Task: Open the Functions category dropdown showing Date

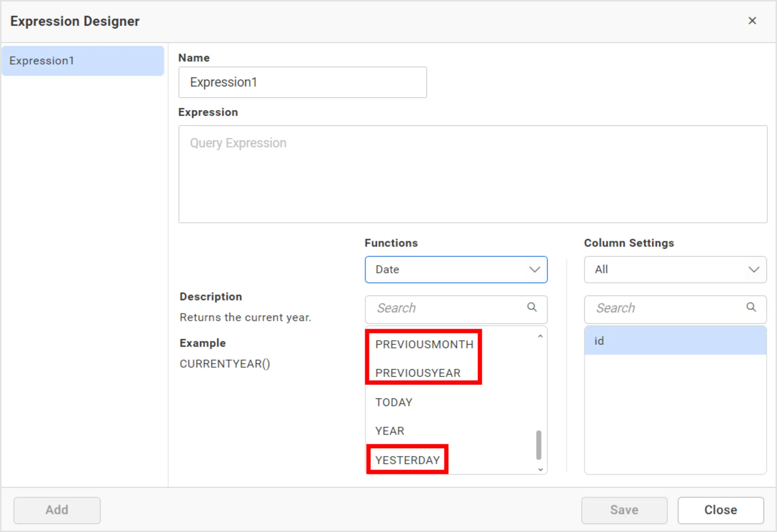Action: click(x=456, y=270)
